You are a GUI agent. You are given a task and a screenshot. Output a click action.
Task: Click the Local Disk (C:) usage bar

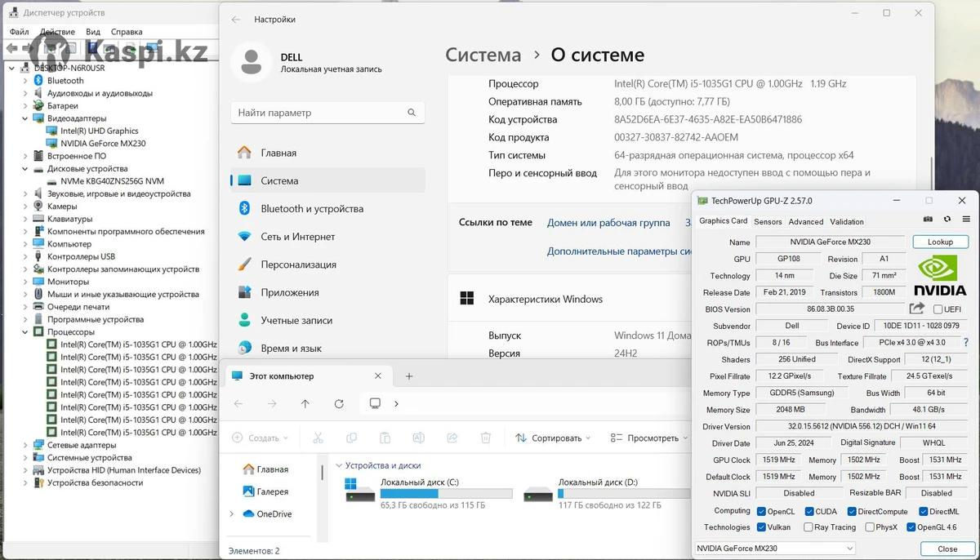coord(446,494)
